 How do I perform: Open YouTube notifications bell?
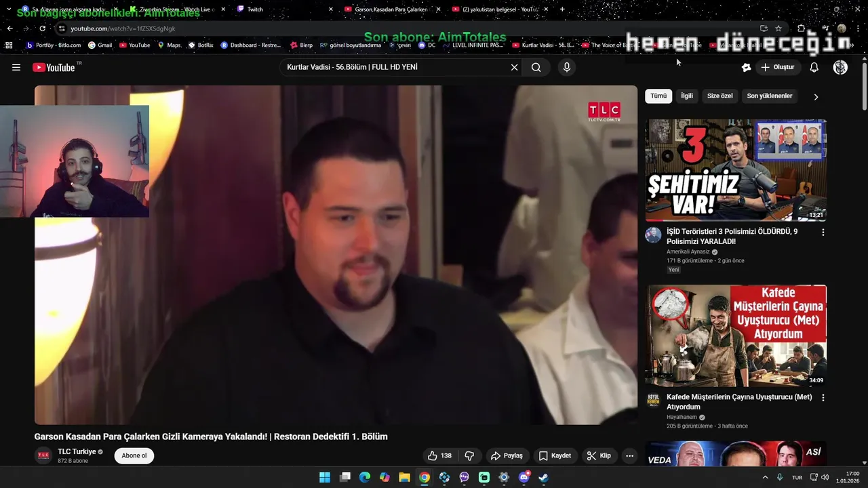coord(814,67)
